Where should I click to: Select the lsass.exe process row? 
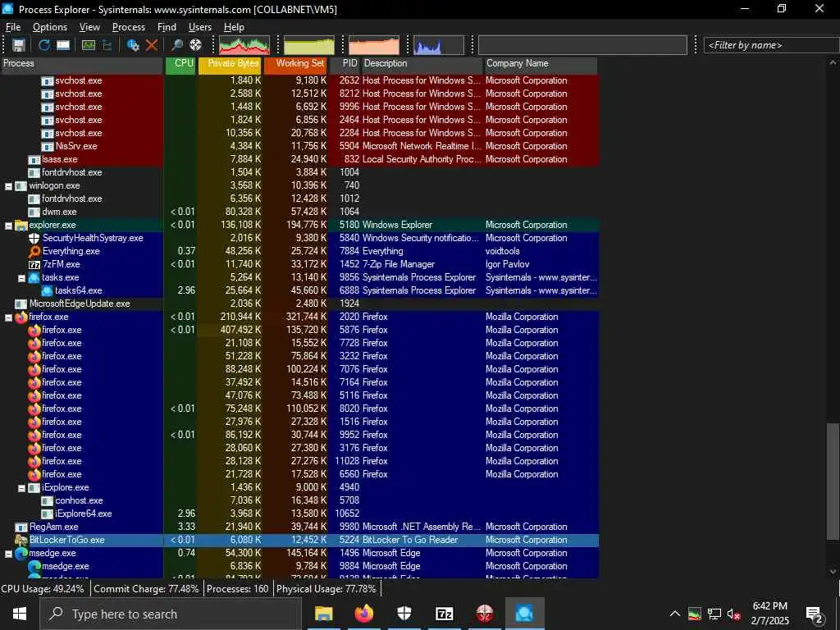299,159
